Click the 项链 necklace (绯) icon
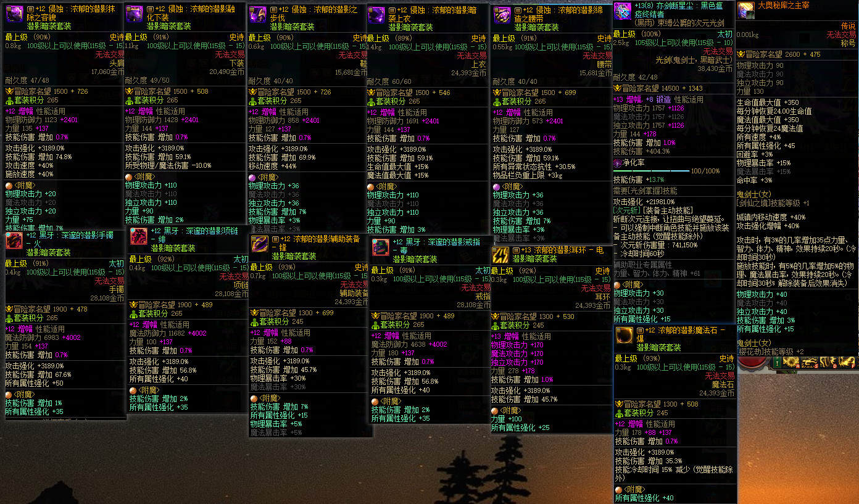The height and width of the screenshot is (504, 859). pyautogui.click(x=139, y=237)
